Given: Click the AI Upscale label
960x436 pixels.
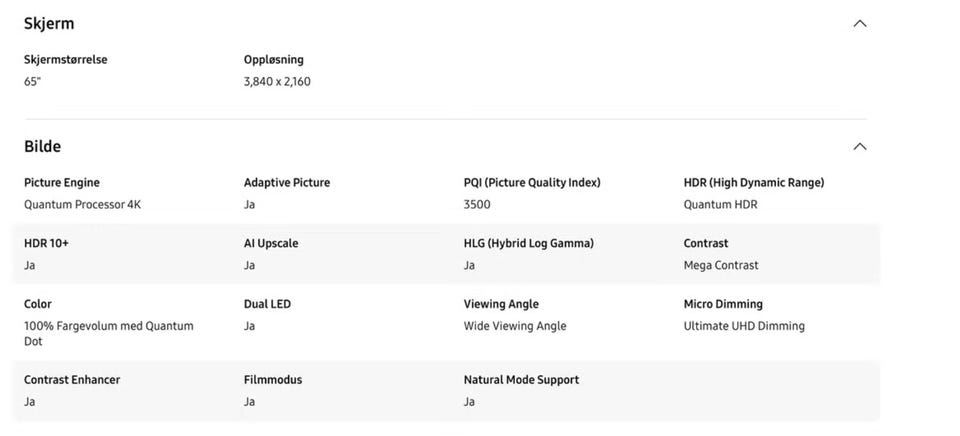Looking at the screenshot, I should 271,244.
